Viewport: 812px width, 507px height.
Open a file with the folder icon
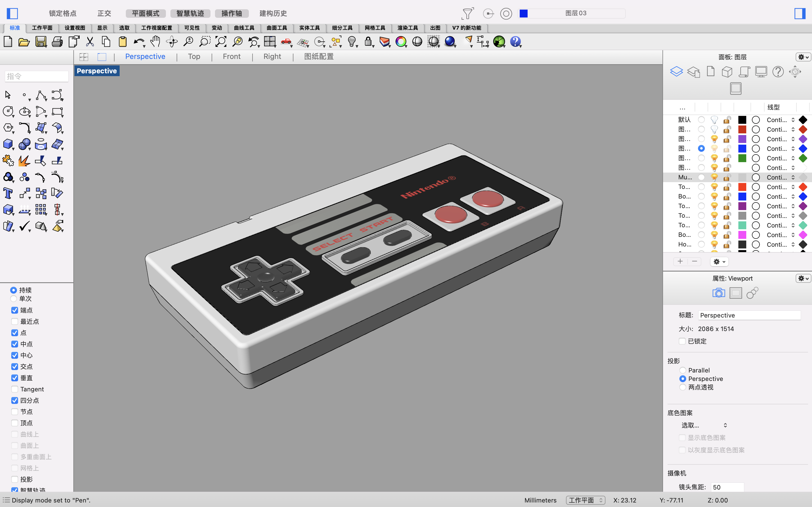pyautogui.click(x=24, y=41)
